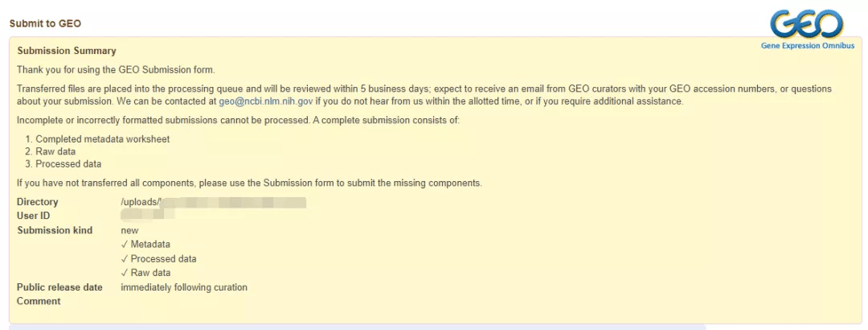Image resolution: width=868 pixels, height=330 pixels.
Task: Click the Public release date label
Action: pyautogui.click(x=59, y=287)
